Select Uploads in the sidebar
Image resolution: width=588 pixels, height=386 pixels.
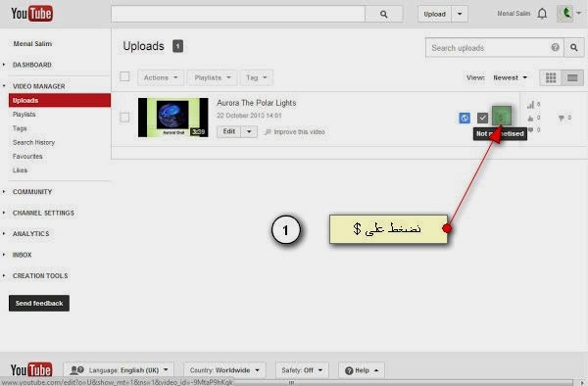[x=60, y=101]
